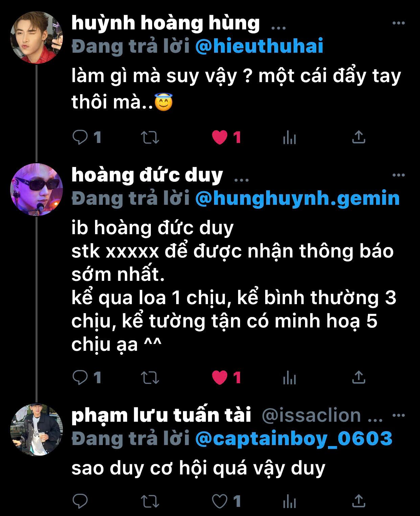Open hoàng đức duy's sunglasses avatar
This screenshot has width=420, height=516.
point(37,190)
